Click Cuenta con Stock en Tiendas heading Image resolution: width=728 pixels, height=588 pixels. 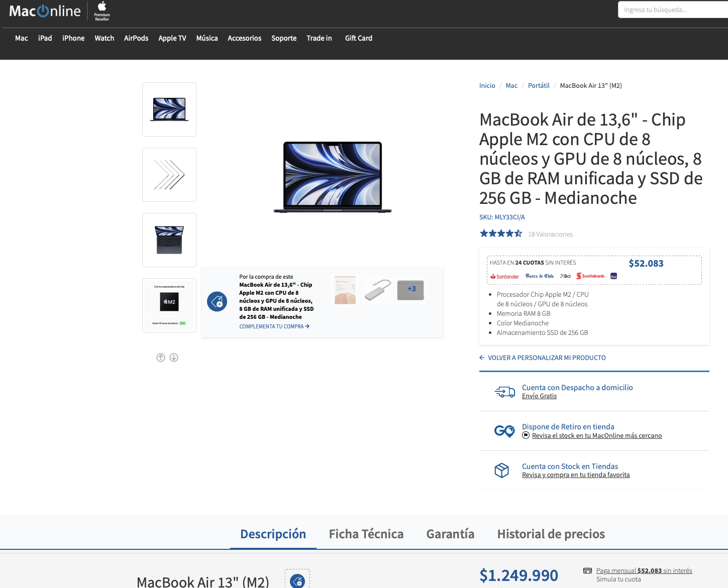pyautogui.click(x=570, y=466)
